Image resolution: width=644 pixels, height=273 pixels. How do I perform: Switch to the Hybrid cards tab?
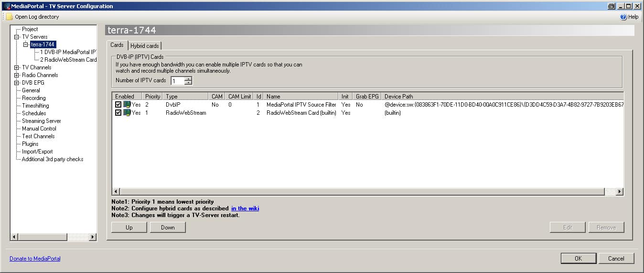coord(144,46)
